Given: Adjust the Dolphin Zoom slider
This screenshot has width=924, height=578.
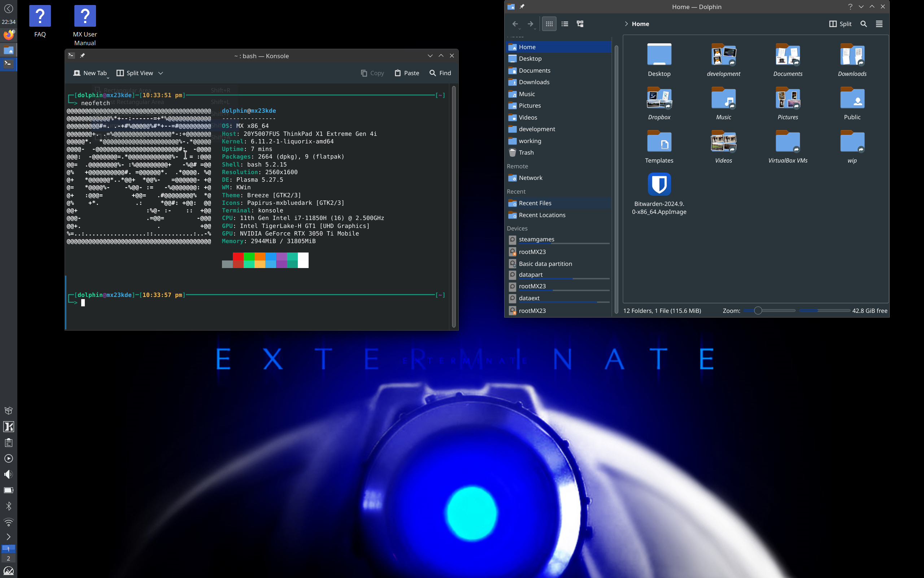Looking at the screenshot, I should (x=769, y=310).
